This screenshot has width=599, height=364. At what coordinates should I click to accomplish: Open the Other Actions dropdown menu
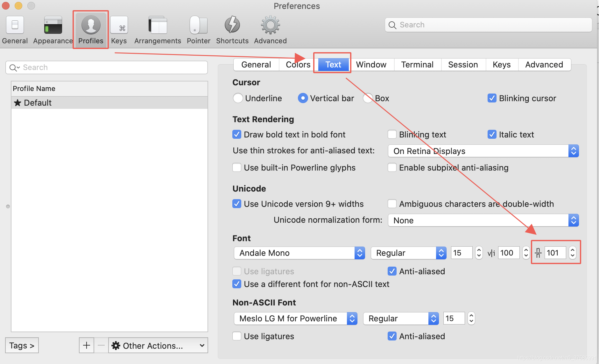[x=158, y=345]
